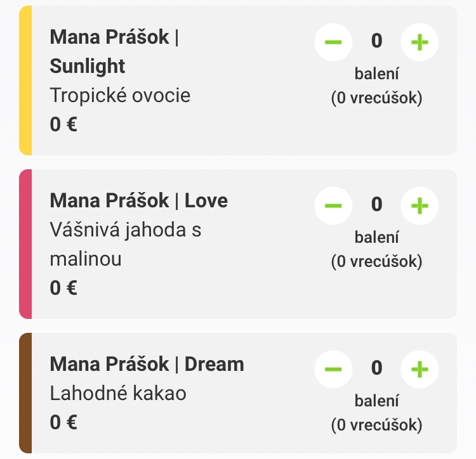Add one Mana Prášok Love package
Screen dimensions: 476x459
tap(420, 205)
